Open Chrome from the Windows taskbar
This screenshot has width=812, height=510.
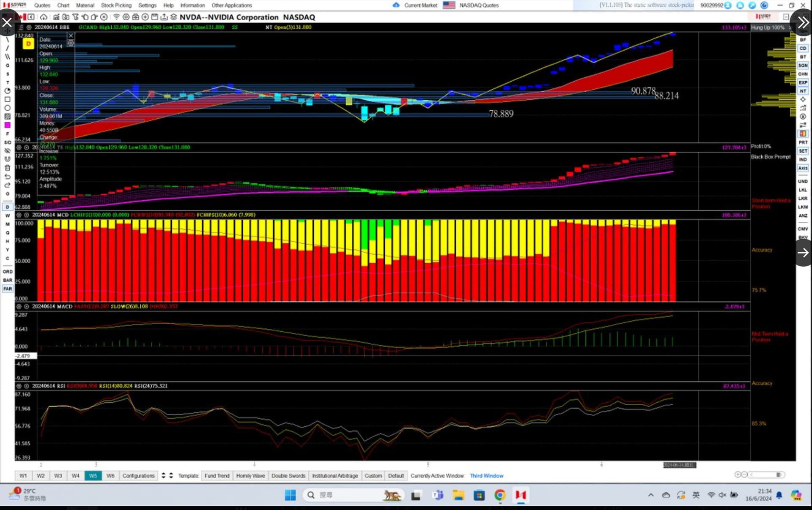click(x=500, y=495)
